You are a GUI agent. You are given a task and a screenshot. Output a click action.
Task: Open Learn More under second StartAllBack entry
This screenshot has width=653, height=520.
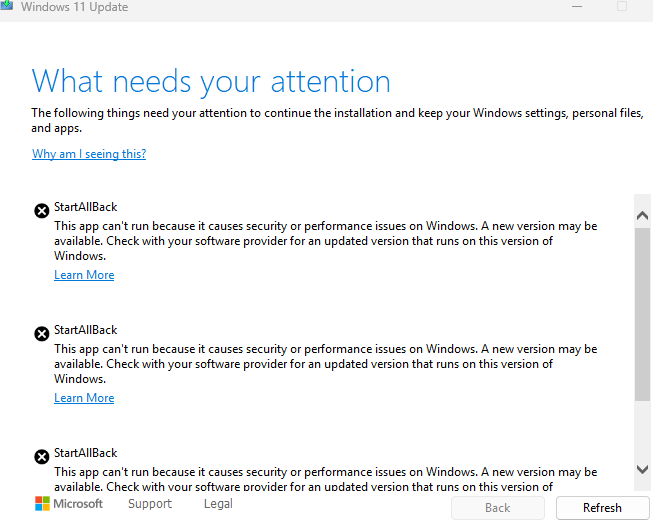pos(84,398)
